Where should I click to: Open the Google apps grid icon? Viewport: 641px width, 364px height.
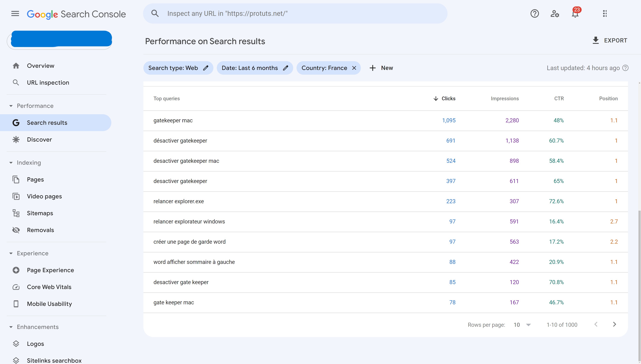click(x=605, y=14)
